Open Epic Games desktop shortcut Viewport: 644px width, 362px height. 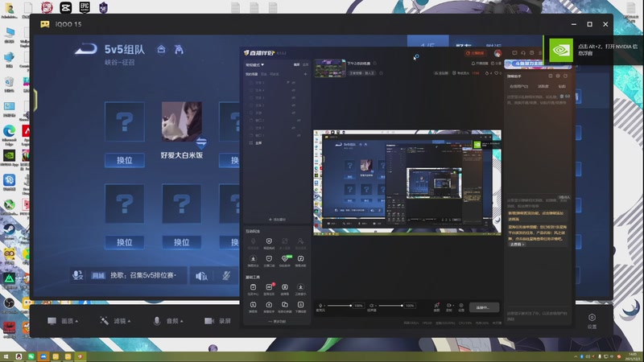(x=85, y=7)
